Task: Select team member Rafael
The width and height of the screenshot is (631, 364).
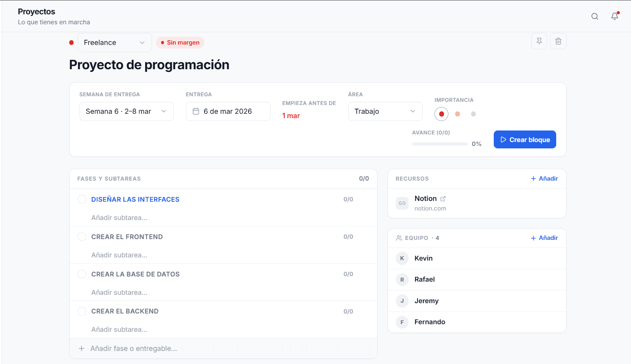Action: click(x=477, y=280)
